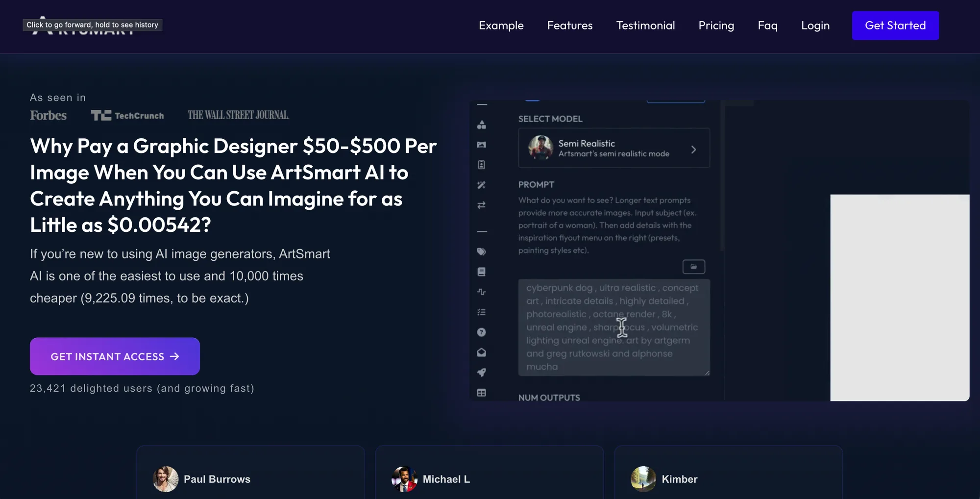Click the book icon in the demo sidebar
Screen dimensions: 980x499
click(482, 272)
